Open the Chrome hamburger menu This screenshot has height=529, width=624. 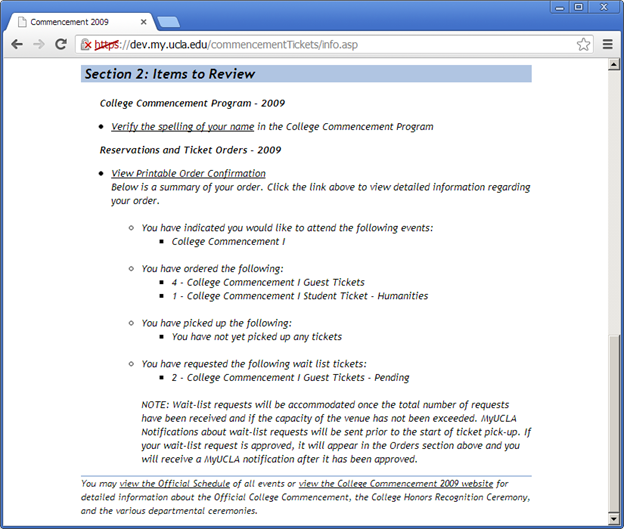[608, 44]
